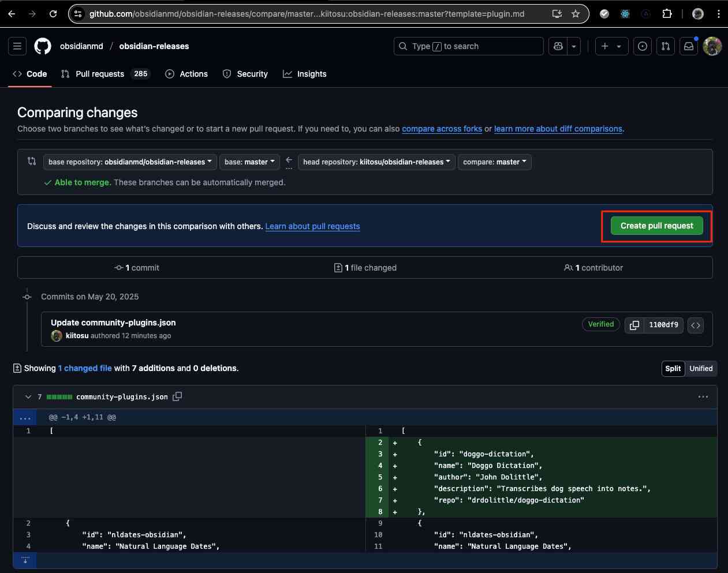Browse repository at commit 1100df9
The height and width of the screenshot is (573, 728).
coord(696,325)
